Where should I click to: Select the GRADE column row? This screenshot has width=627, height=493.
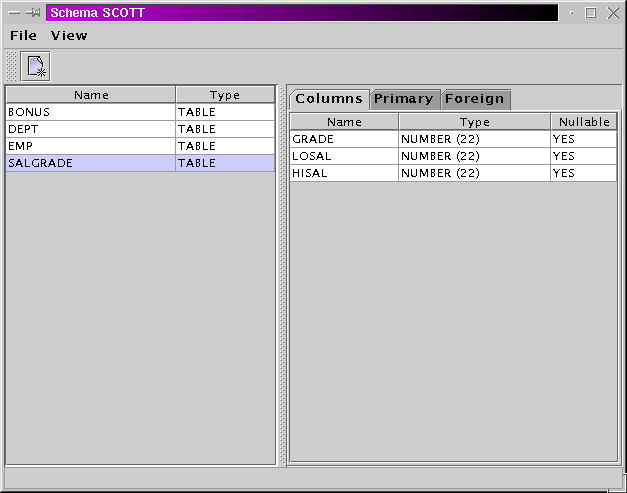pos(344,139)
